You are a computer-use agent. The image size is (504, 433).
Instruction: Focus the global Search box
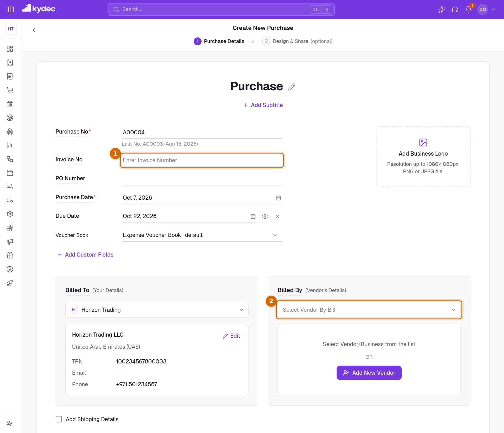tap(221, 9)
